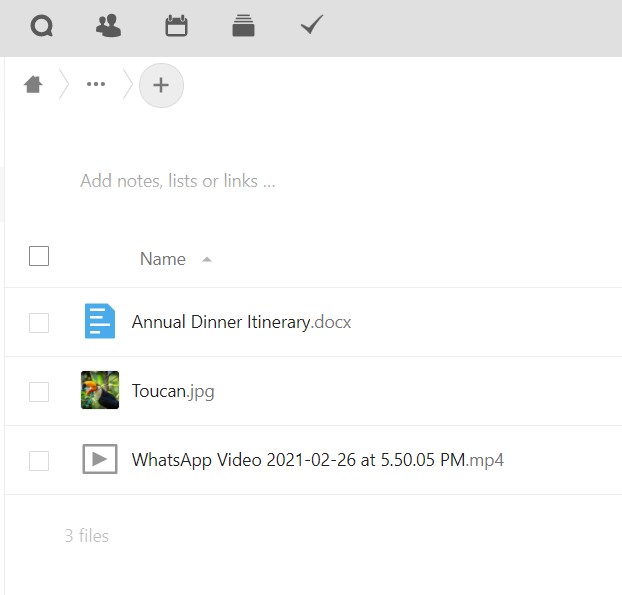Open the Contacts app icon
This screenshot has height=595, width=622.
pyautogui.click(x=108, y=26)
